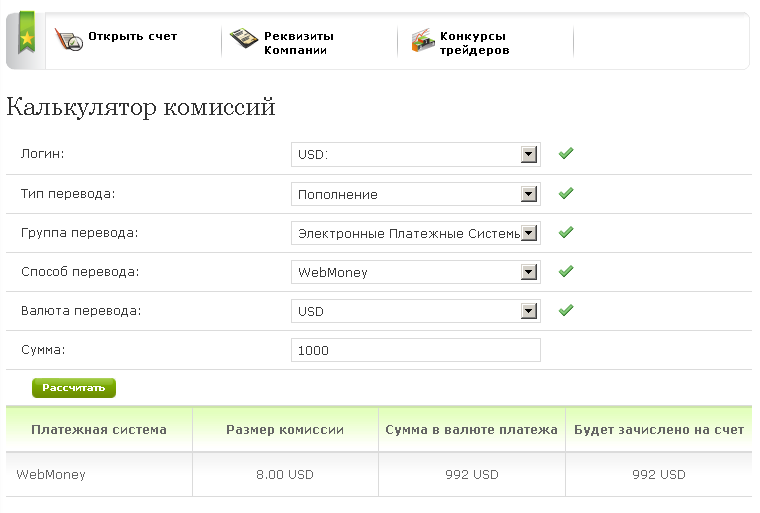The width and height of the screenshot is (760, 513).
Task: Click the Company Requisites money icon
Action: pyautogui.click(x=243, y=39)
